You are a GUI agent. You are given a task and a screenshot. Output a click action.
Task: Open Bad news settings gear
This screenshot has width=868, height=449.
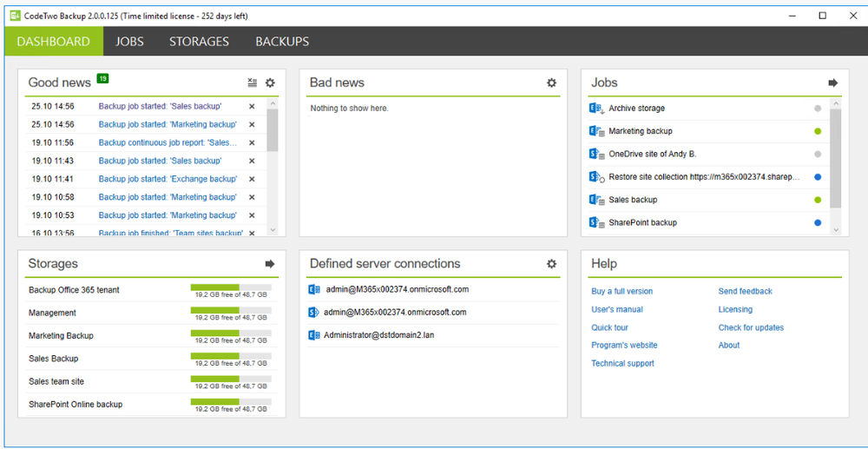pos(551,83)
